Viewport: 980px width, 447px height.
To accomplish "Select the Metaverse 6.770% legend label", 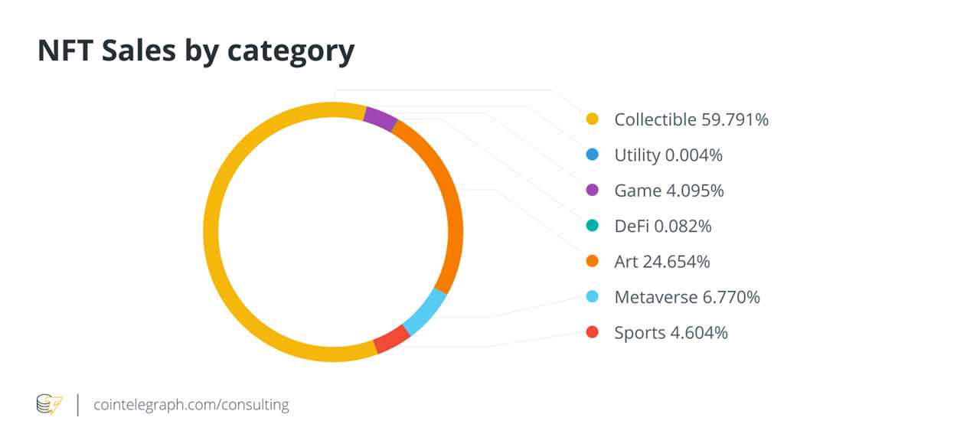I will [x=688, y=297].
